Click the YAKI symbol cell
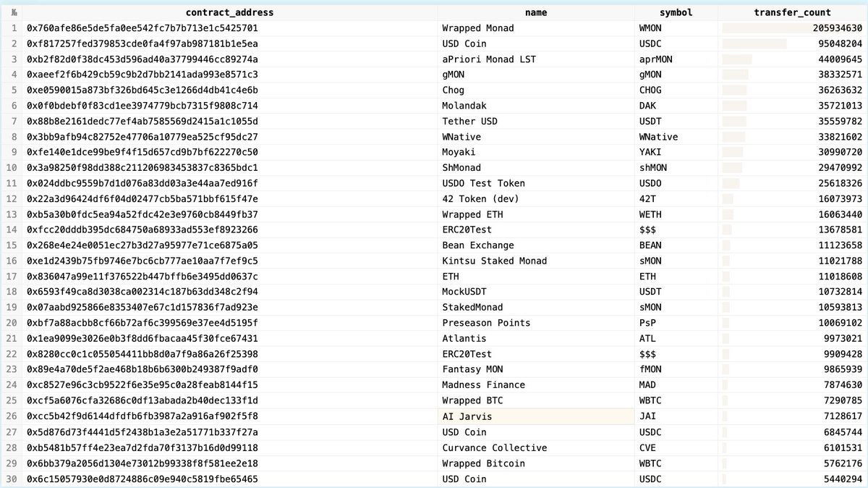The height and width of the screenshot is (488, 868). [x=676, y=152]
